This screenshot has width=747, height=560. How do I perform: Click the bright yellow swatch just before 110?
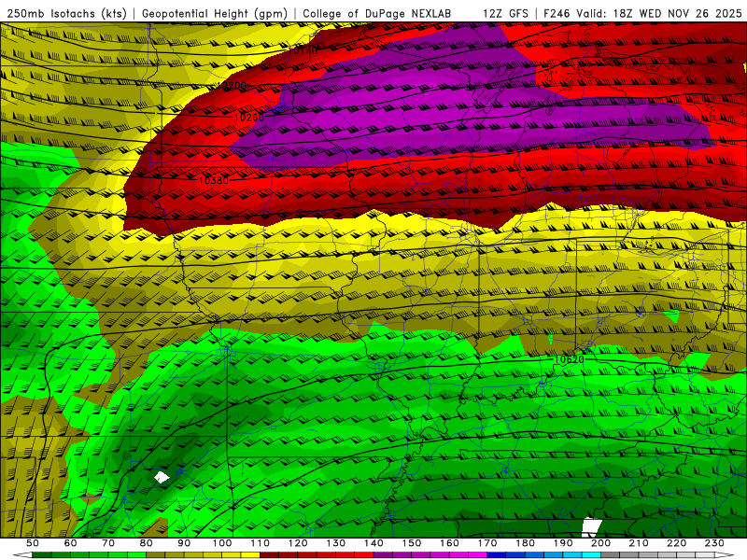pos(250,555)
